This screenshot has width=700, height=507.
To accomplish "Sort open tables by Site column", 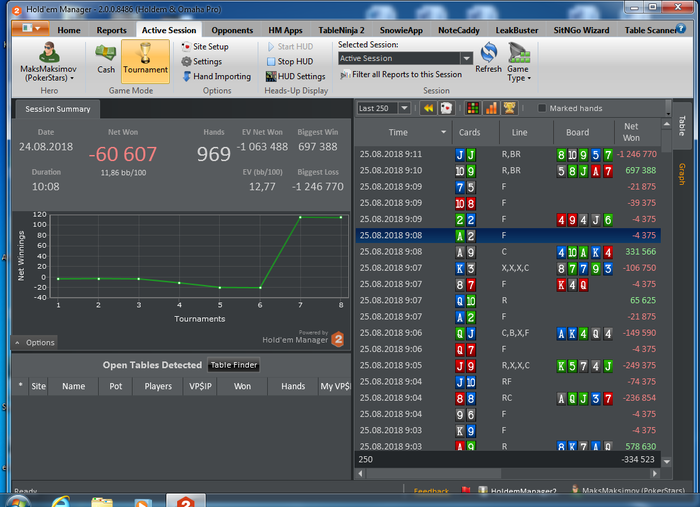I will click(38, 386).
